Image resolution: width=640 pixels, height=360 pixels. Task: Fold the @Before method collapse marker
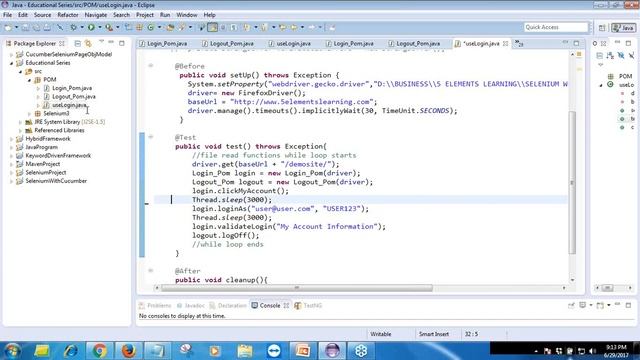pyautogui.click(x=151, y=66)
